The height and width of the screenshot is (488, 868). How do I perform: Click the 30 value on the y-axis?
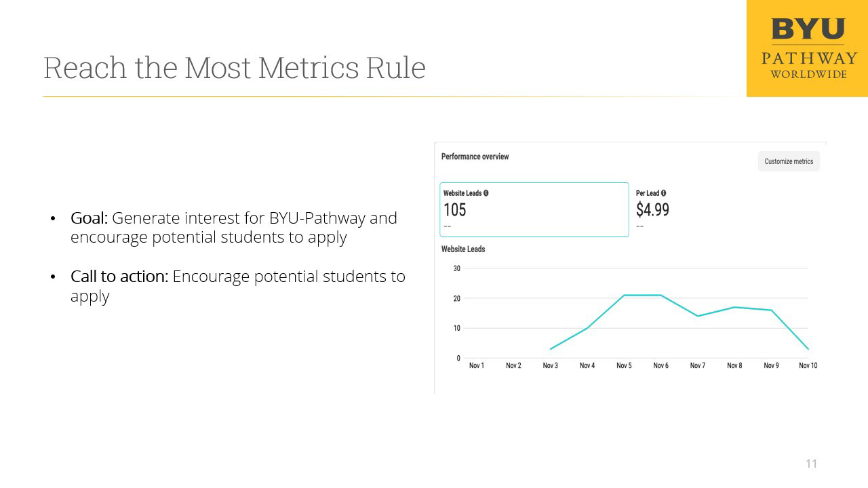point(456,268)
